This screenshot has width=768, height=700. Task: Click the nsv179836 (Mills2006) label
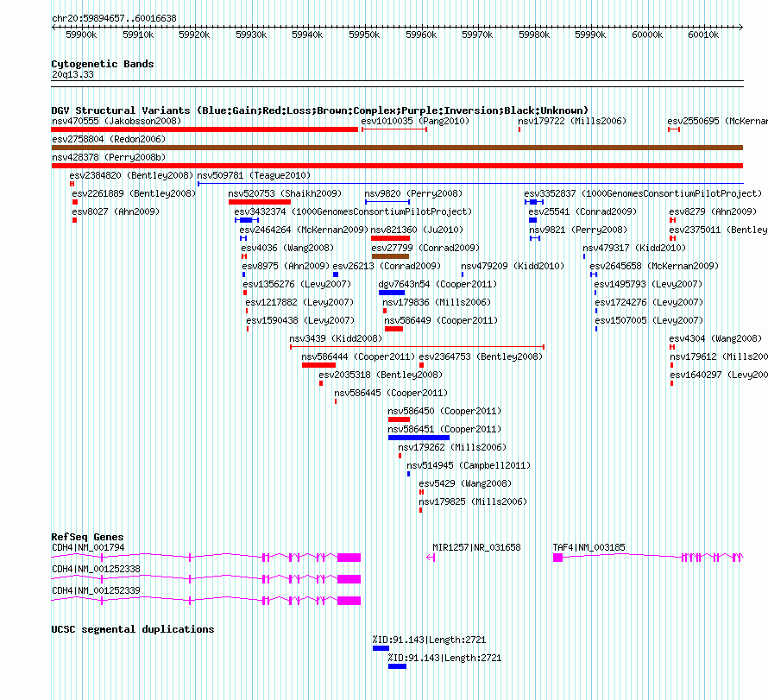[437, 302]
